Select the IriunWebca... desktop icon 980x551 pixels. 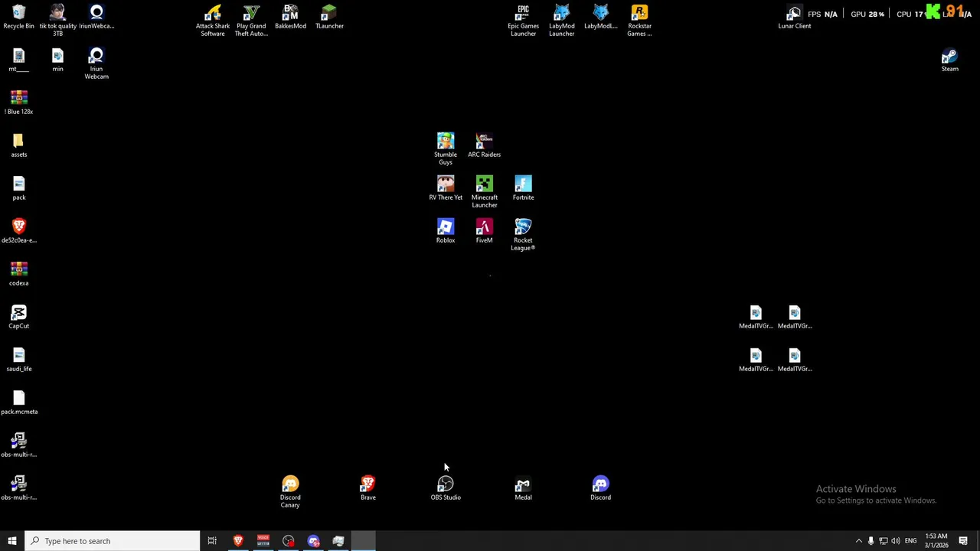pos(96,17)
